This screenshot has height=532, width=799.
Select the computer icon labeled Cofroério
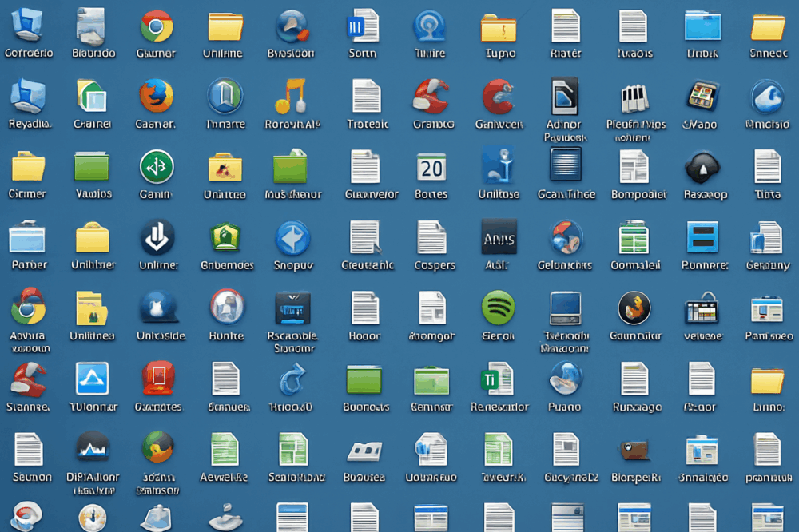[26, 25]
